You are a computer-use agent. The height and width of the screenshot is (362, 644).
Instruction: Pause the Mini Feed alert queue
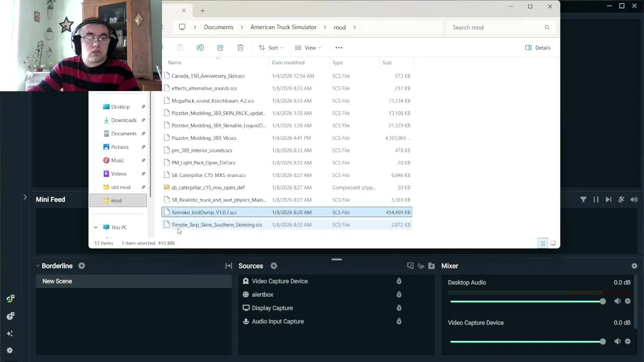click(x=596, y=200)
